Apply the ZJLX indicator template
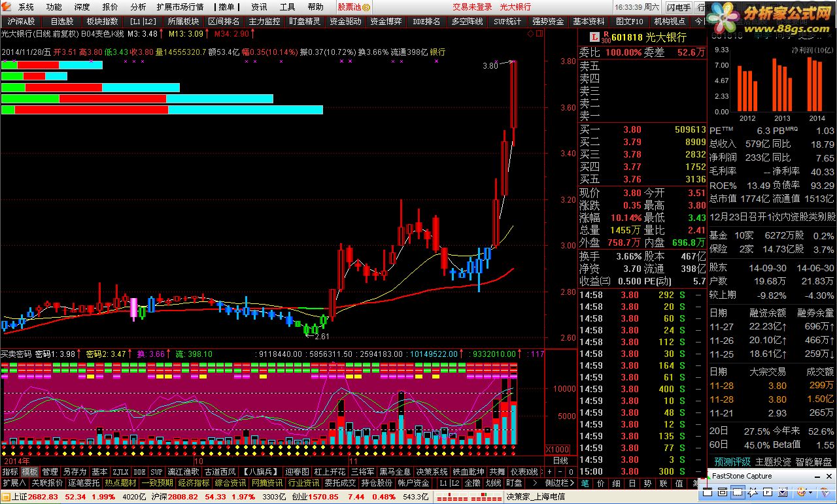 pyautogui.click(x=121, y=471)
